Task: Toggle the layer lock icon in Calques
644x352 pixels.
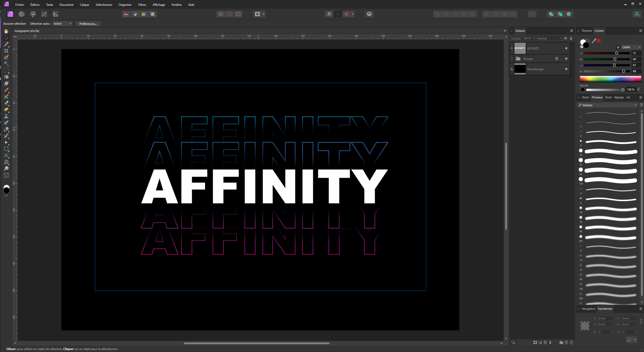Action: pyautogui.click(x=571, y=38)
